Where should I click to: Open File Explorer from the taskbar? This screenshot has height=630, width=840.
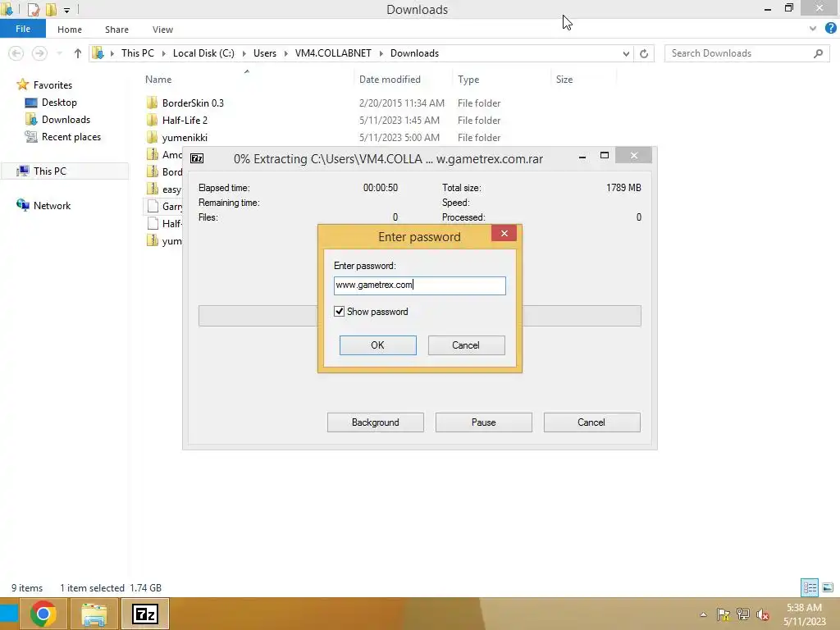(x=94, y=614)
